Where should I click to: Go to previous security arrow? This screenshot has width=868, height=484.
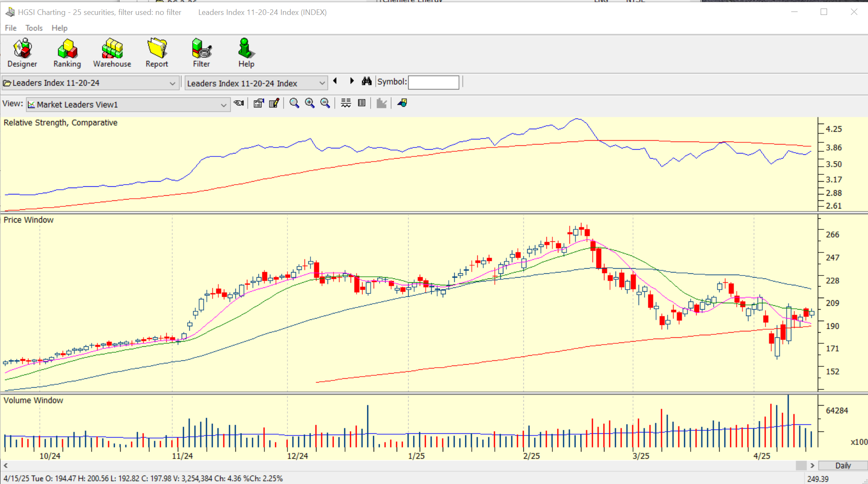pyautogui.click(x=335, y=81)
